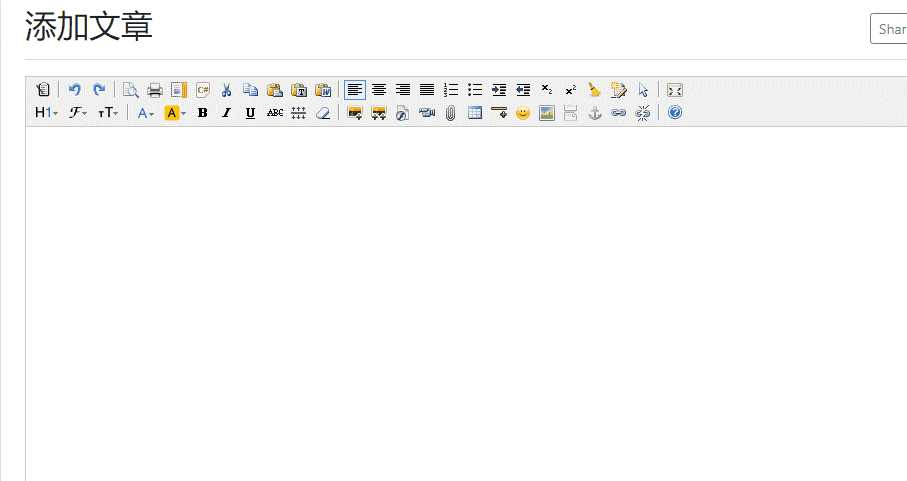The height and width of the screenshot is (481, 907).
Task: Align text left
Action: (x=355, y=90)
